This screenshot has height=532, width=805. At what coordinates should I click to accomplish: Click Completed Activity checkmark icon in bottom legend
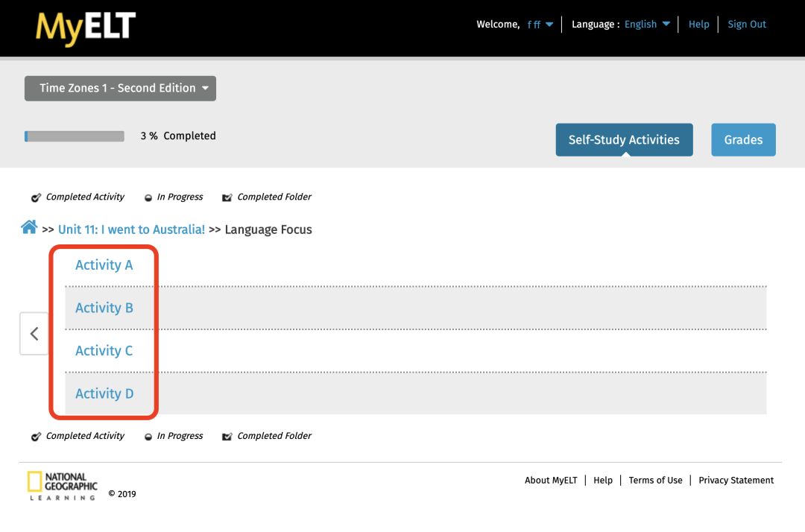[36, 437]
